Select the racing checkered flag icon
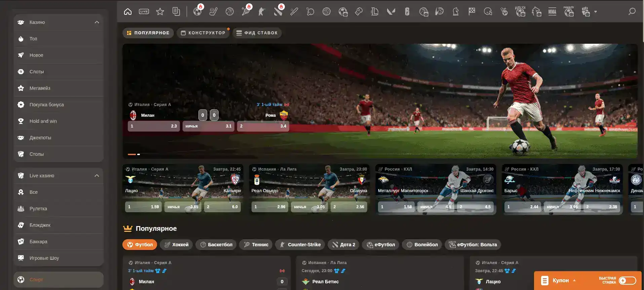This screenshot has height=290, width=644. tap(472, 12)
